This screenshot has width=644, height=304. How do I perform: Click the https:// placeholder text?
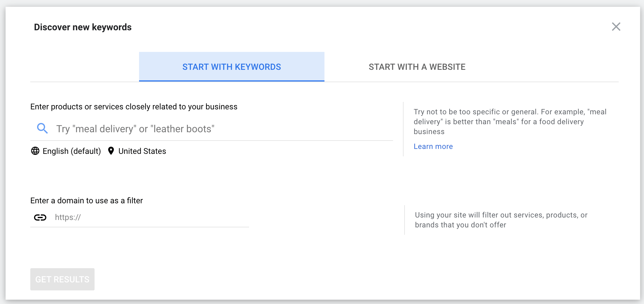68,217
